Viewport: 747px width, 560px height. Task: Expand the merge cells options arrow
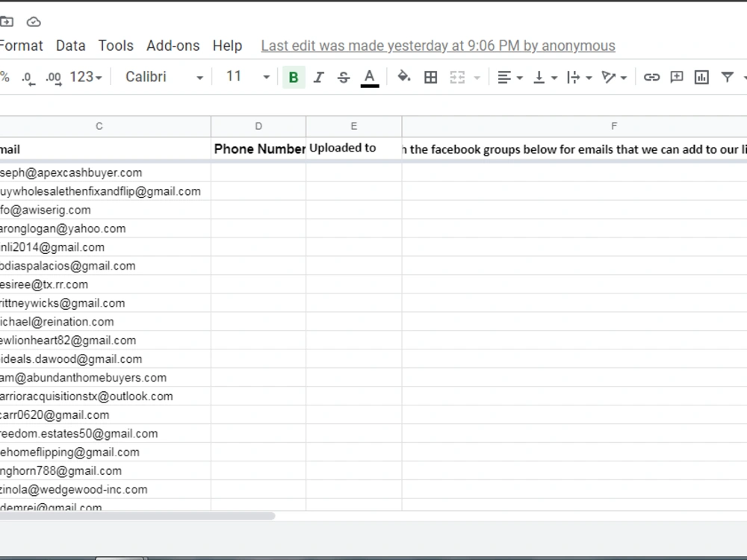point(477,78)
